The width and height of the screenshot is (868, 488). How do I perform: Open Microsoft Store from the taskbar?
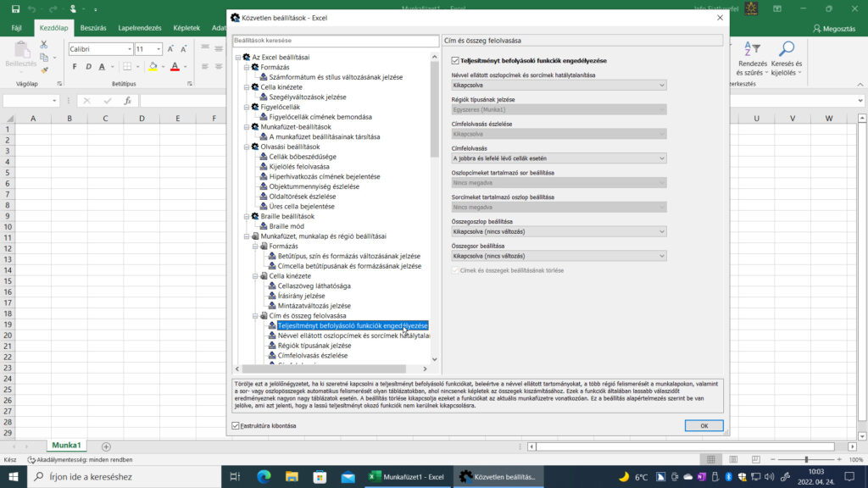(320, 476)
